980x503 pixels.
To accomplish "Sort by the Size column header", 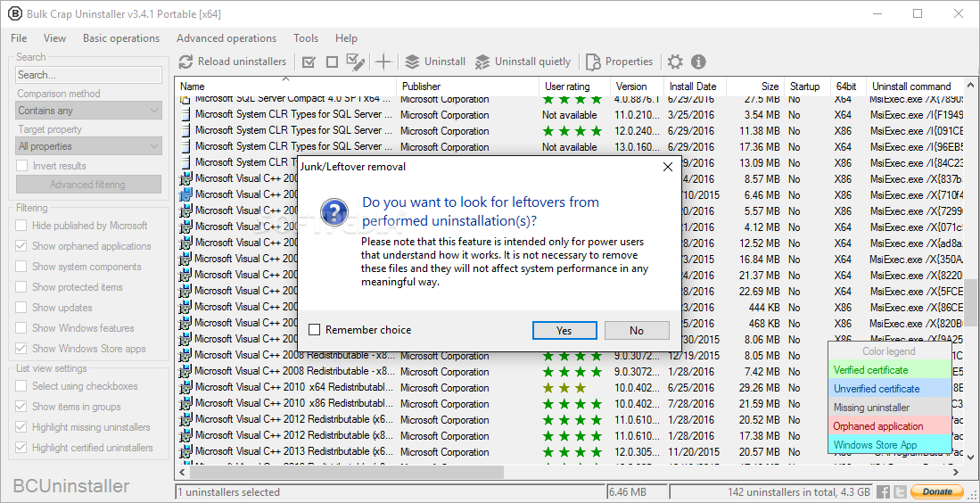I will (x=755, y=87).
